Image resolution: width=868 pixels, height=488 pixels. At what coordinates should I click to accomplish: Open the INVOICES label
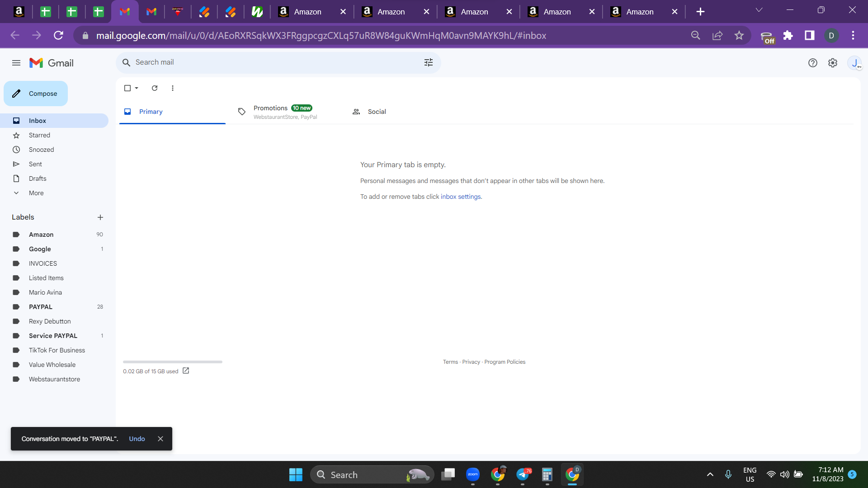point(54,263)
